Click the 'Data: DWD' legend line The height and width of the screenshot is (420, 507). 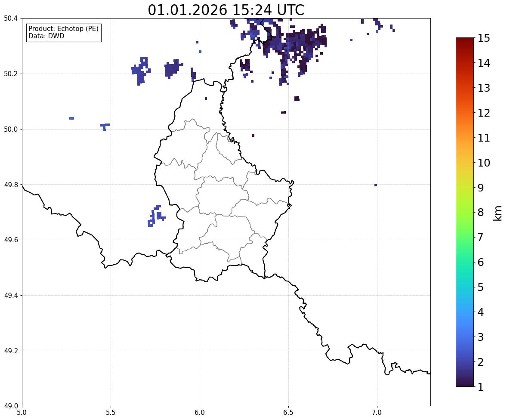coord(46,36)
